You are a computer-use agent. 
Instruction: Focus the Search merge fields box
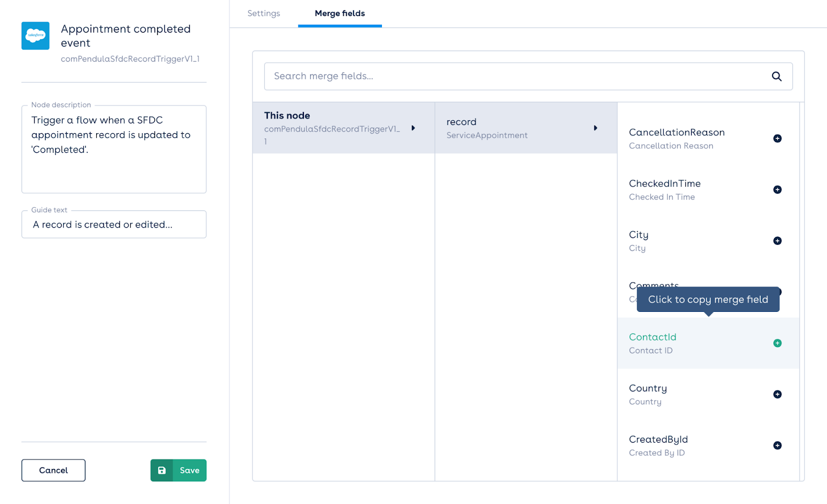517,76
